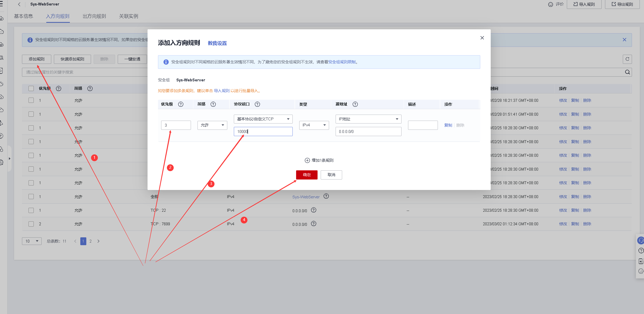This screenshot has width=644, height=314.
Task: Click the priority help question-mark icon in dialog
Action: pyautogui.click(x=181, y=104)
